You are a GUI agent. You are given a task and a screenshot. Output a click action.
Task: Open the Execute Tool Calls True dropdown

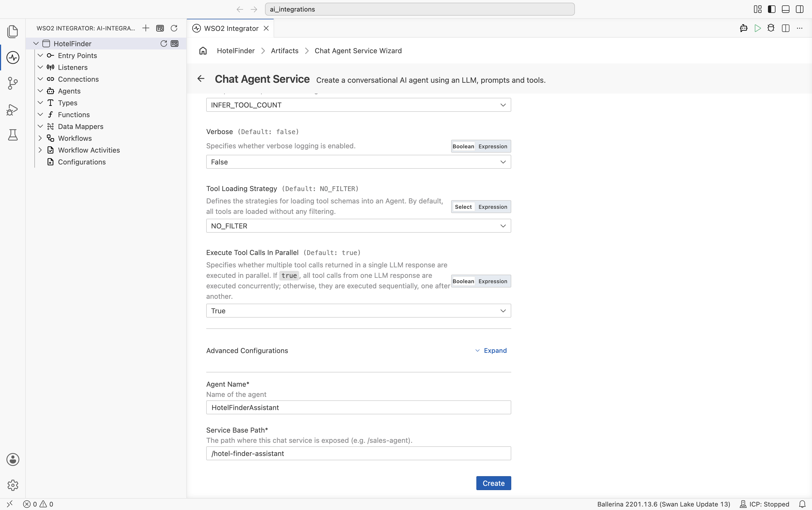coord(358,311)
